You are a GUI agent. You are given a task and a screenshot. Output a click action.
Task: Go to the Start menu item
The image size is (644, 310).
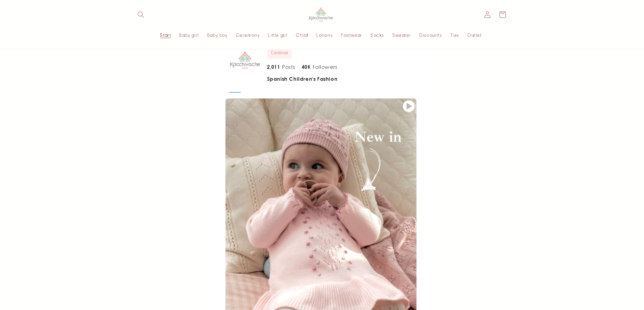165,35
